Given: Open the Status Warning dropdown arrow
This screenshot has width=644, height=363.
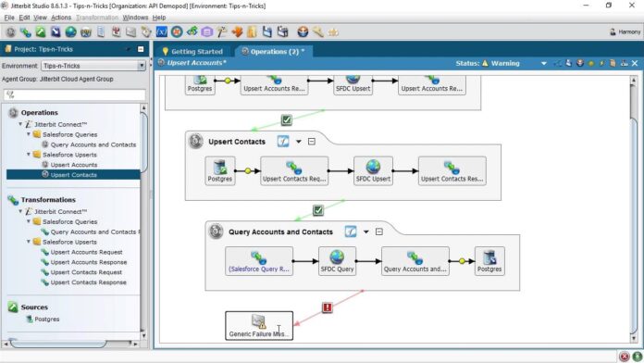Looking at the screenshot, I should (x=544, y=63).
